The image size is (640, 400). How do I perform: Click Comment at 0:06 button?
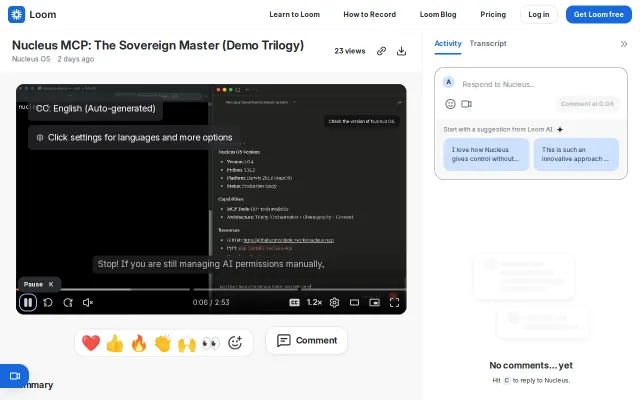(x=587, y=104)
